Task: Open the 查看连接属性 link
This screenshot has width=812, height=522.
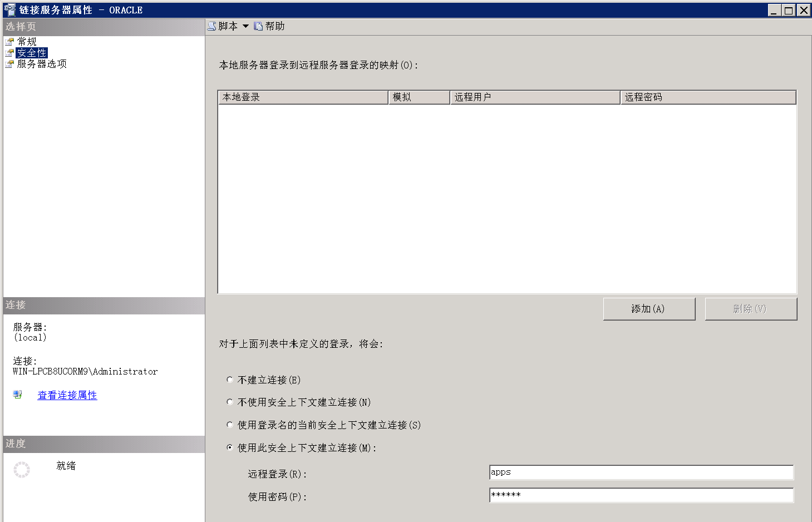Action: (67, 395)
